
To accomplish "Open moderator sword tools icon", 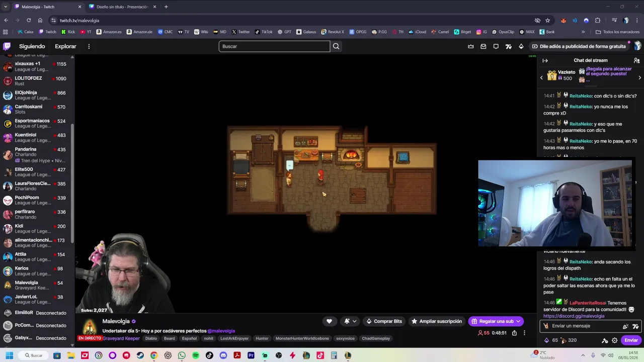I will click(605, 340).
